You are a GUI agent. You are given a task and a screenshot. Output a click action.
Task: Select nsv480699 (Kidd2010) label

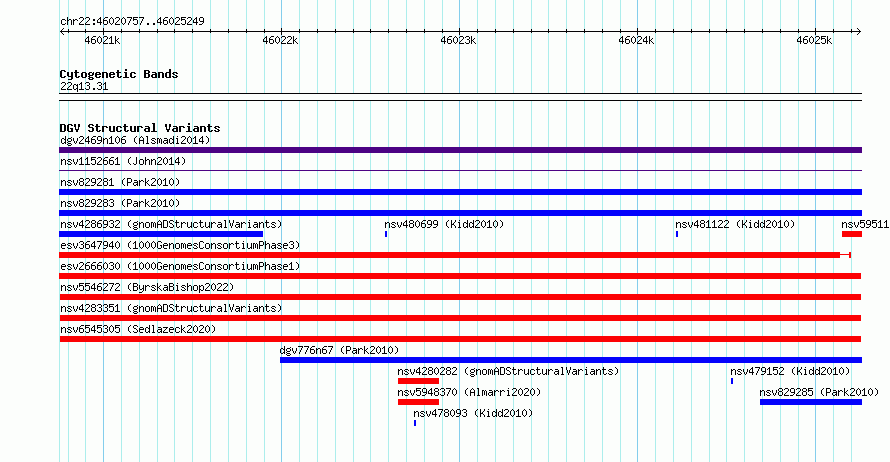(444, 224)
